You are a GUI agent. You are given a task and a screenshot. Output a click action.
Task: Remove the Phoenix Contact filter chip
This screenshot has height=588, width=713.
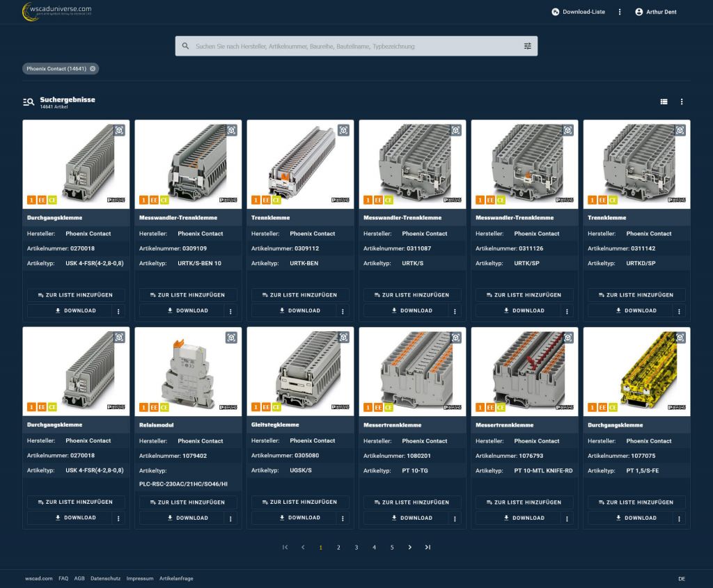pyautogui.click(x=93, y=68)
